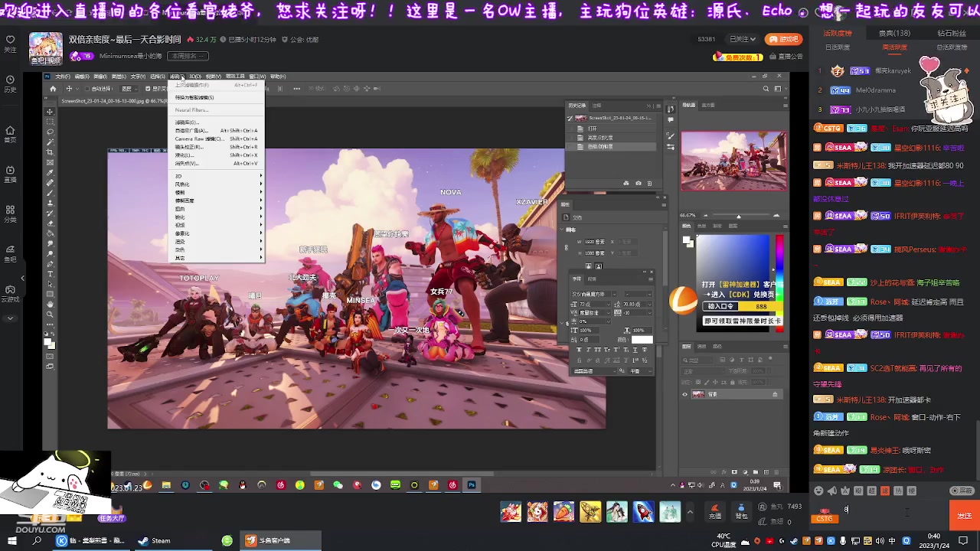
Task: Click the search icon in Photoshop options bar
Action: tap(766, 89)
